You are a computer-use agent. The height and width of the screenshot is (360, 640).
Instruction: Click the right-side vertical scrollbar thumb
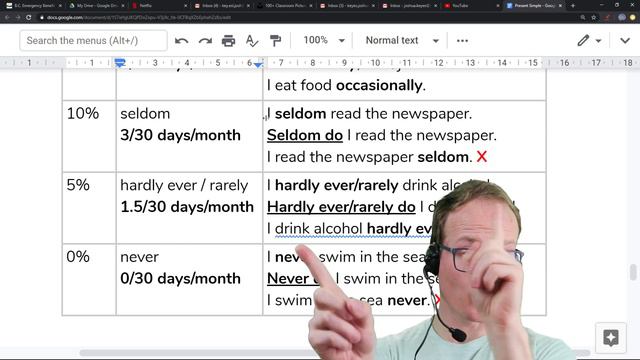(633, 272)
